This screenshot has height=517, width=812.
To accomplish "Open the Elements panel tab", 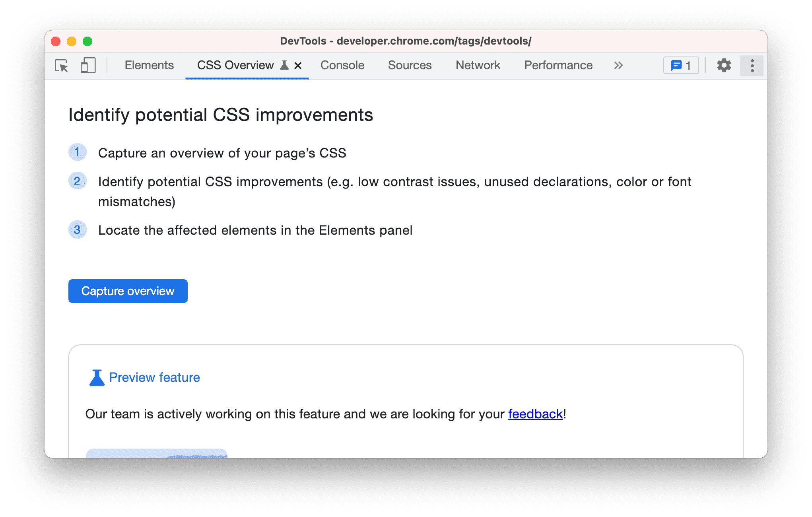I will click(x=150, y=65).
